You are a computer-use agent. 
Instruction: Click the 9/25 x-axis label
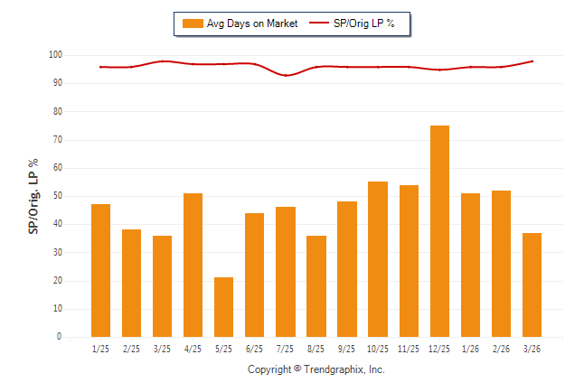[x=347, y=348]
